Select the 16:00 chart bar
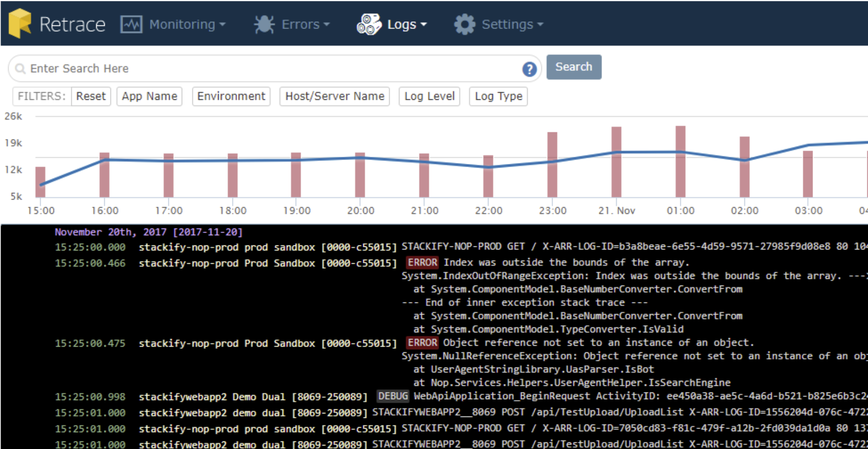 [x=104, y=175]
